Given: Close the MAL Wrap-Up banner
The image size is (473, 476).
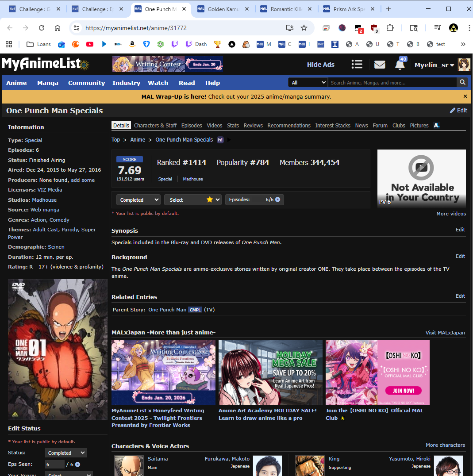Looking at the screenshot, I should point(465,96).
